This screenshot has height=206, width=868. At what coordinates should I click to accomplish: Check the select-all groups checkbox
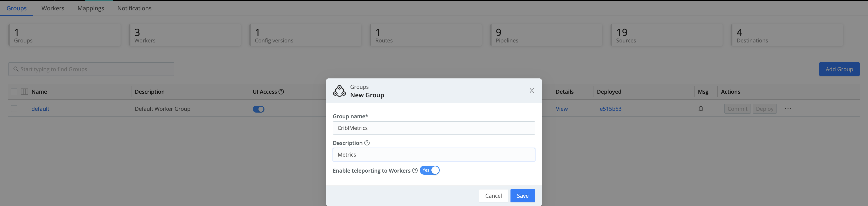(x=14, y=92)
